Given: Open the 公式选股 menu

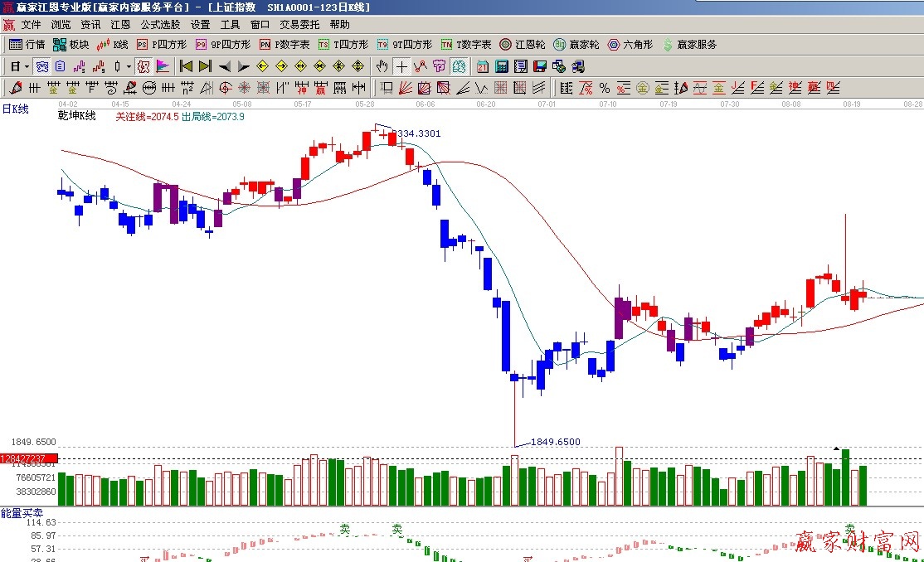Looking at the screenshot, I should (x=160, y=25).
